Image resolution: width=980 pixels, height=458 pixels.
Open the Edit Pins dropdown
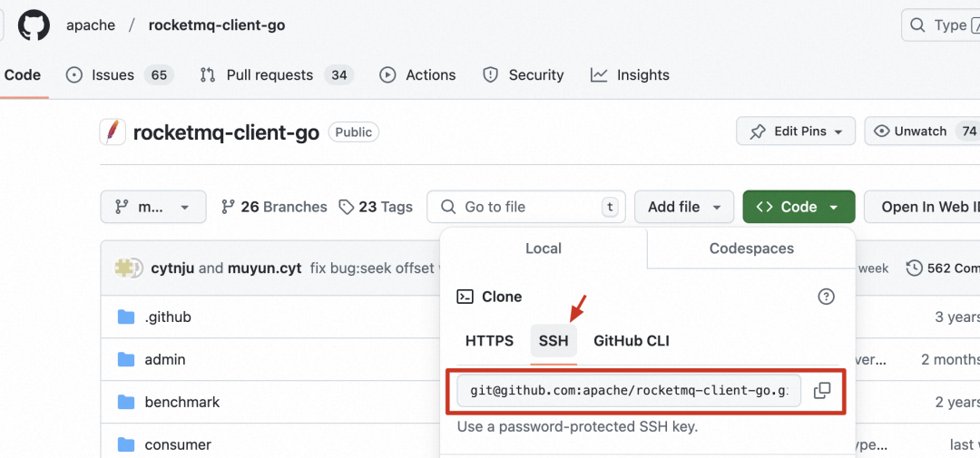[x=796, y=132]
